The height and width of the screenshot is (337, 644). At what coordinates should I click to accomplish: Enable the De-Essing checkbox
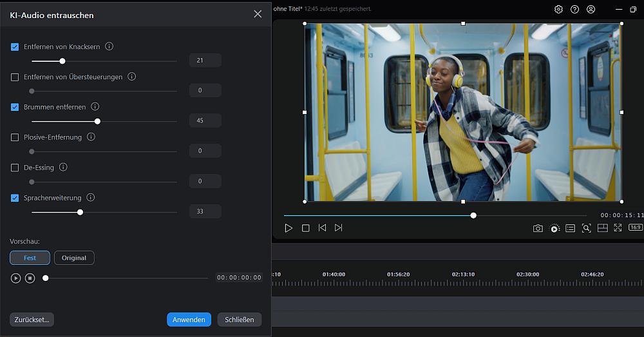tap(15, 168)
